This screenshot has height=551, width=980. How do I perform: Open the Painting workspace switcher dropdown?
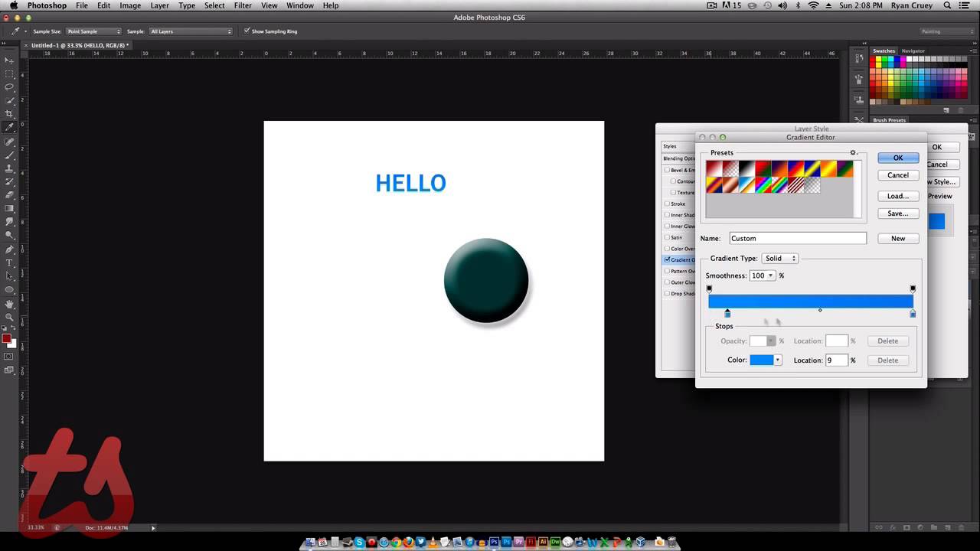(x=946, y=31)
